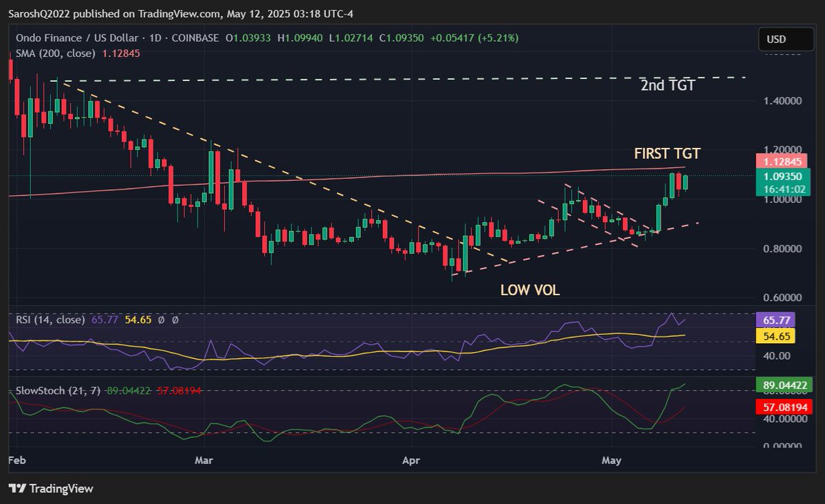This screenshot has height=504, width=825.
Task: Click the red 57.08194 stochastic scale label
Action: tap(785, 406)
